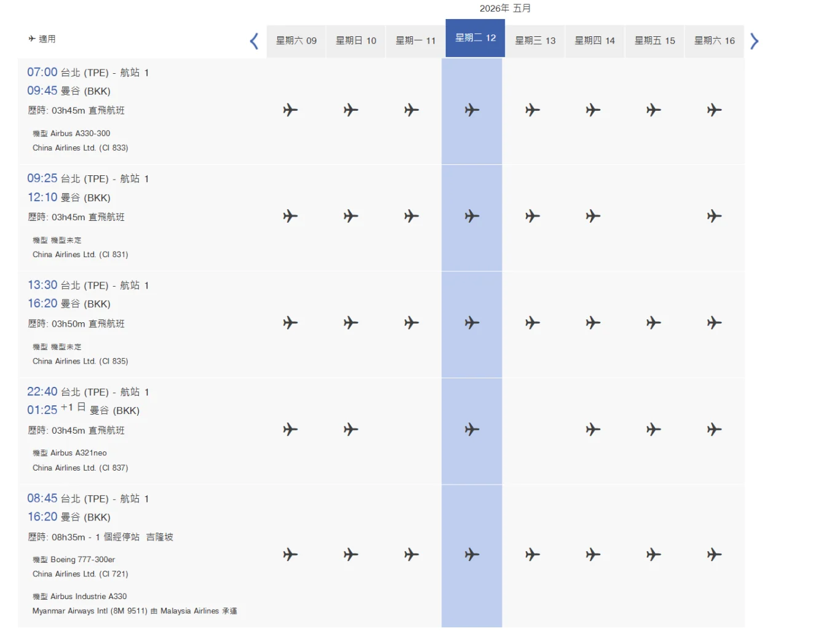The width and height of the screenshot is (840, 636).
Task: Click CI 833 plane icon for Monday 11
Action: 411,110
